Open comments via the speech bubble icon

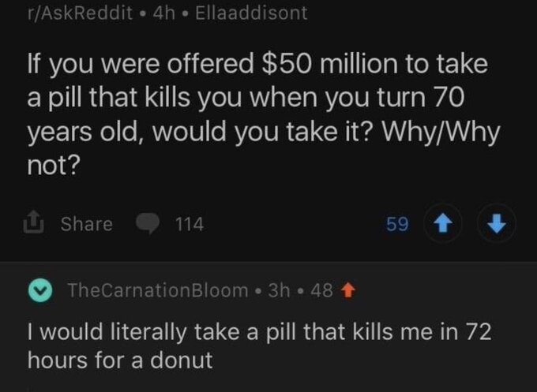pyautogui.click(x=148, y=223)
